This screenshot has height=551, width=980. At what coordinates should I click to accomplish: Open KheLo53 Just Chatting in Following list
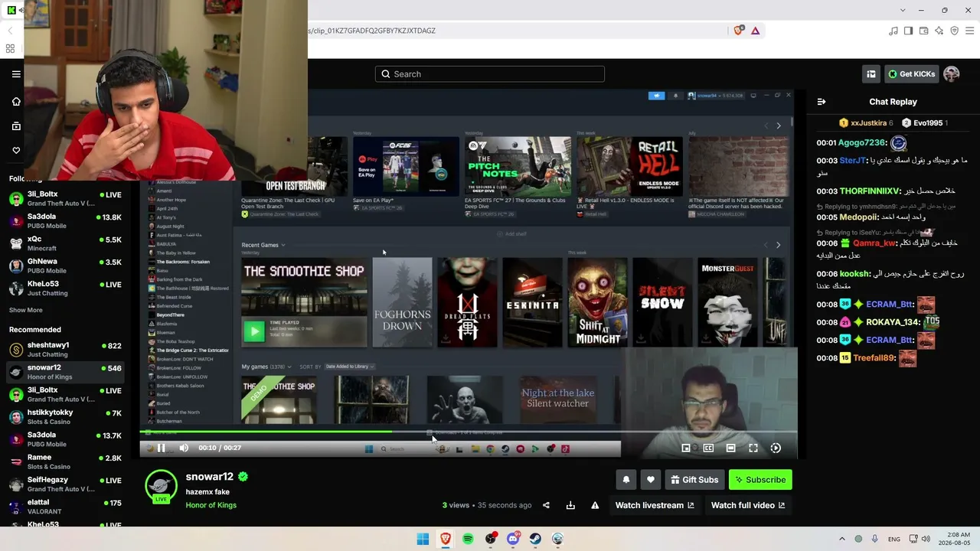(x=65, y=287)
